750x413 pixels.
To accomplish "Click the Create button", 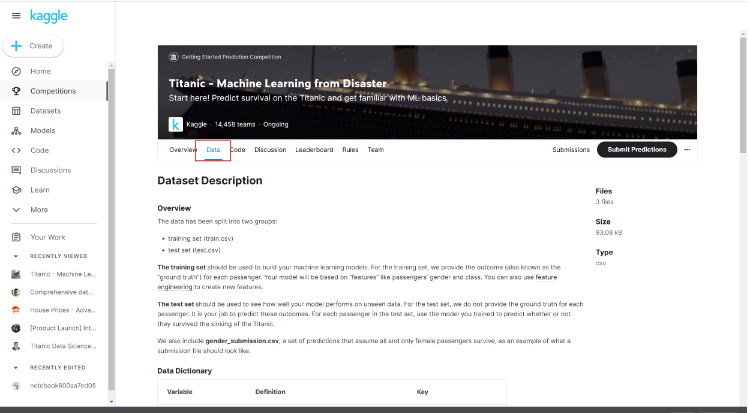I will 33,46.
